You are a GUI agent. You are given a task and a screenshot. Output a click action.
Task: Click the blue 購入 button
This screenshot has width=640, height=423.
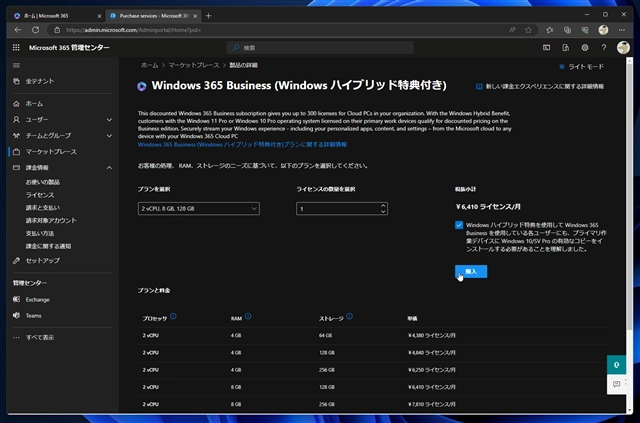471,272
